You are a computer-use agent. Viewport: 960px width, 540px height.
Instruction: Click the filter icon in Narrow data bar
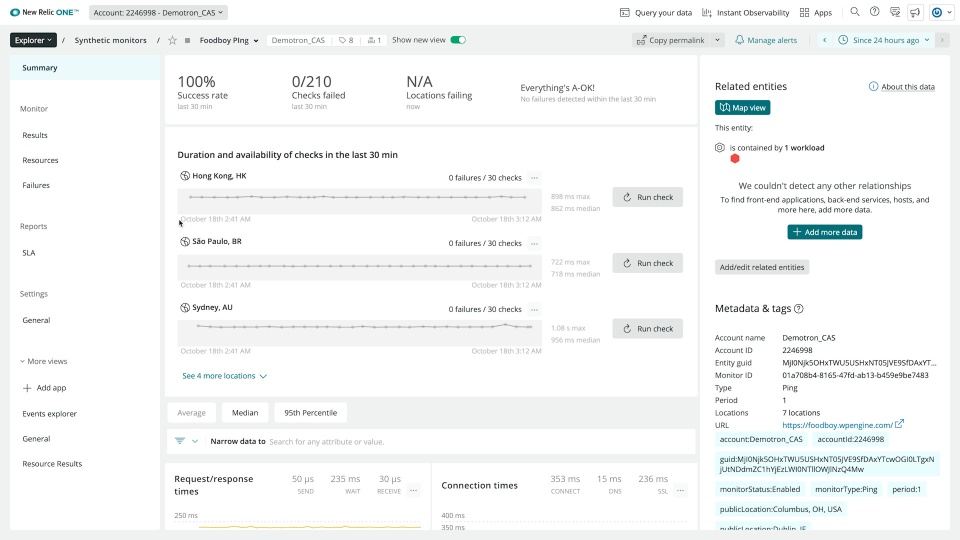[180, 441]
